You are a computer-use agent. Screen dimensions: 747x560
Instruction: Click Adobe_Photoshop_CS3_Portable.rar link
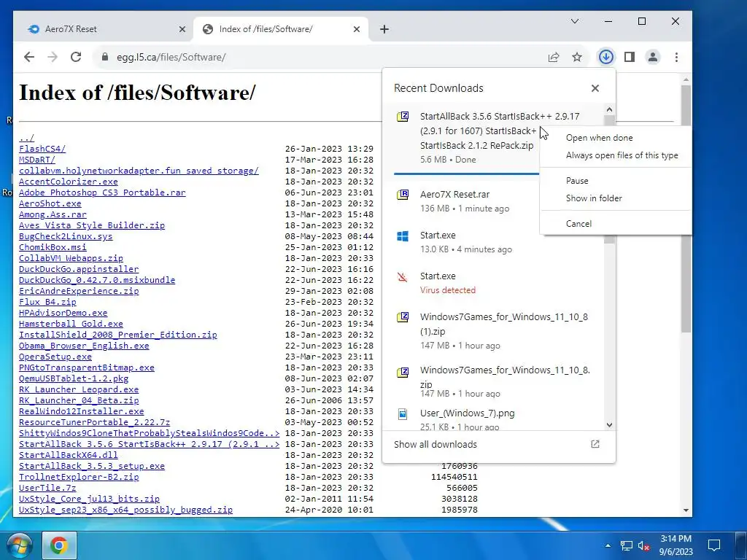(x=102, y=192)
